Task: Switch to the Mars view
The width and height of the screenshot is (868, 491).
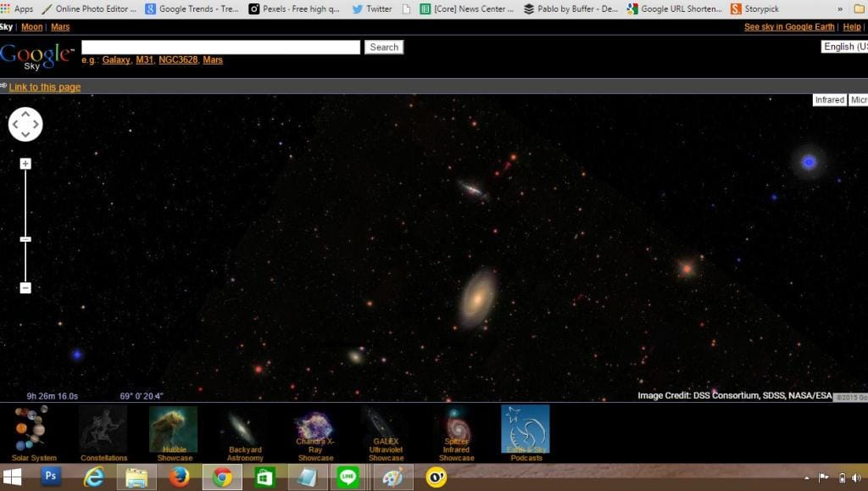Action: (60, 27)
